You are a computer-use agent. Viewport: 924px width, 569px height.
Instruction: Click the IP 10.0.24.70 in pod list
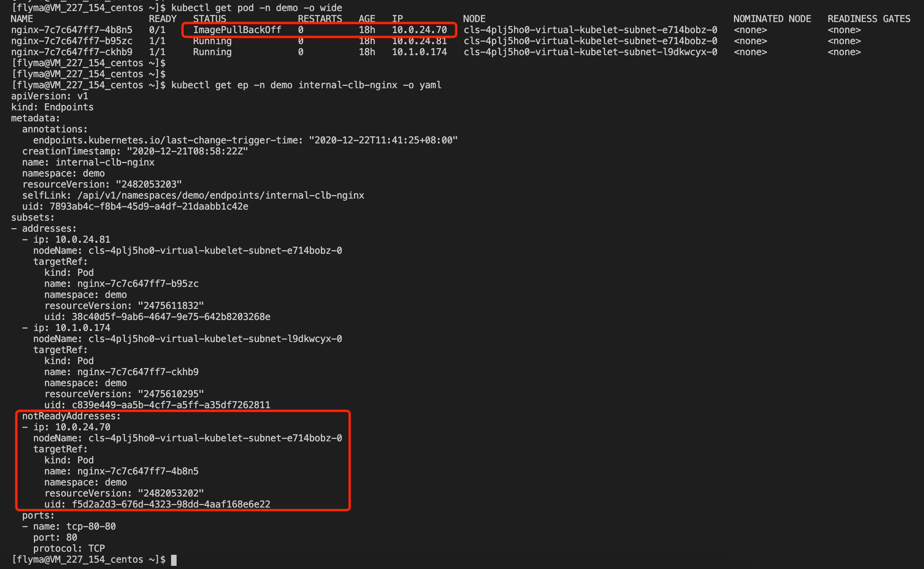[419, 30]
